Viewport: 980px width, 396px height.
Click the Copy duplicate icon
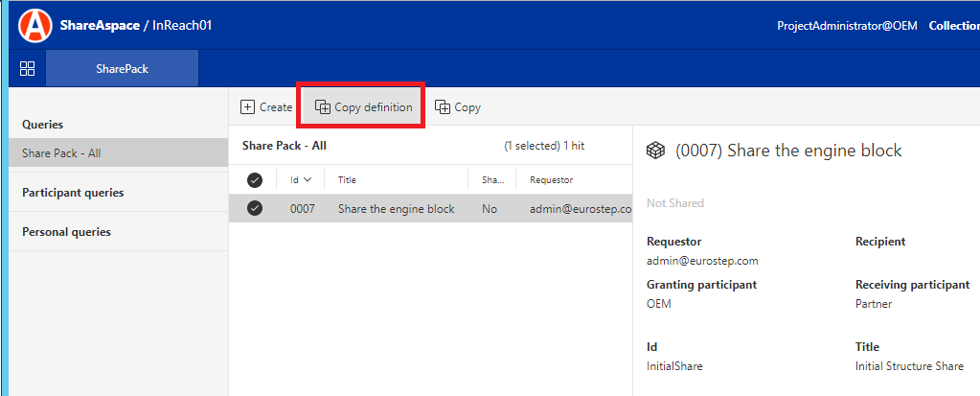(442, 107)
